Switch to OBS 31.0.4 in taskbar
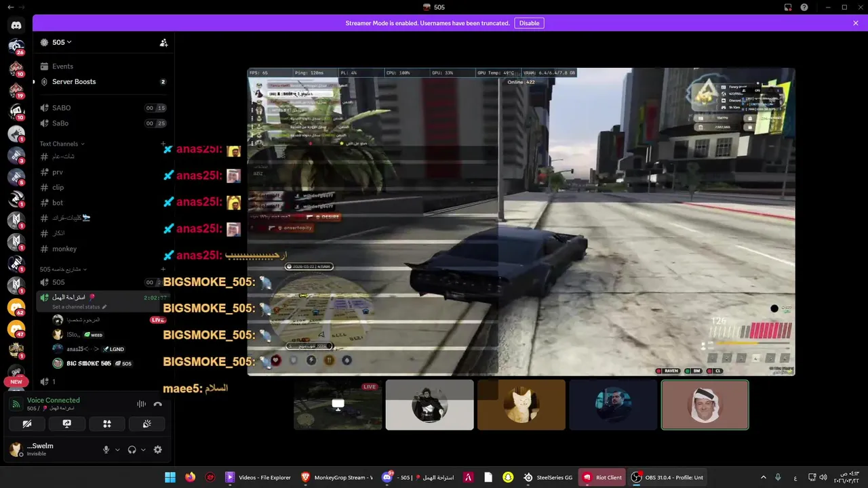This screenshot has width=868, height=488. 668,477
